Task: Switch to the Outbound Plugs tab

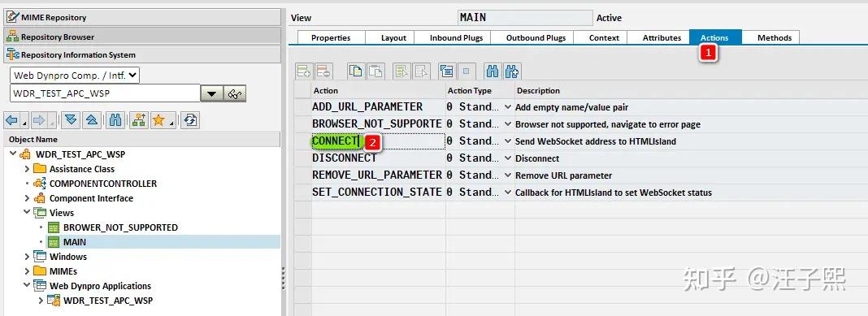Action: coord(536,37)
